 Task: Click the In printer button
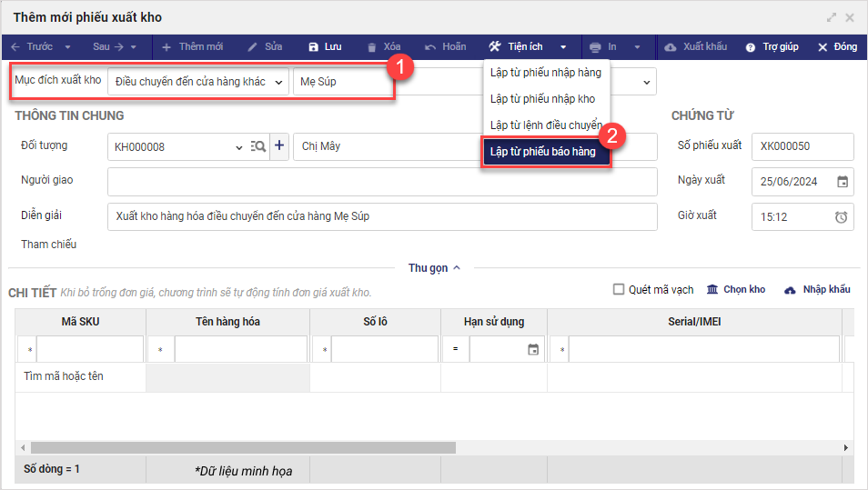pyautogui.click(x=603, y=47)
